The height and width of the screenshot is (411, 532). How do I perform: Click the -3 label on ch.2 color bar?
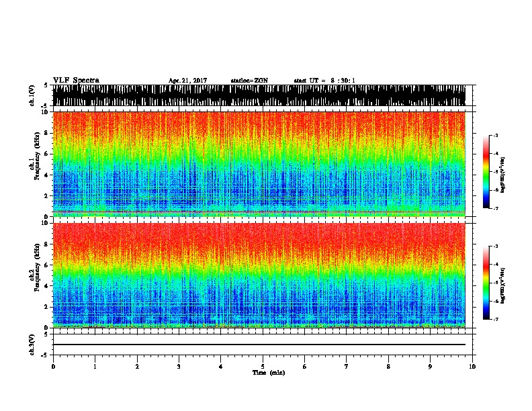pos(496,246)
